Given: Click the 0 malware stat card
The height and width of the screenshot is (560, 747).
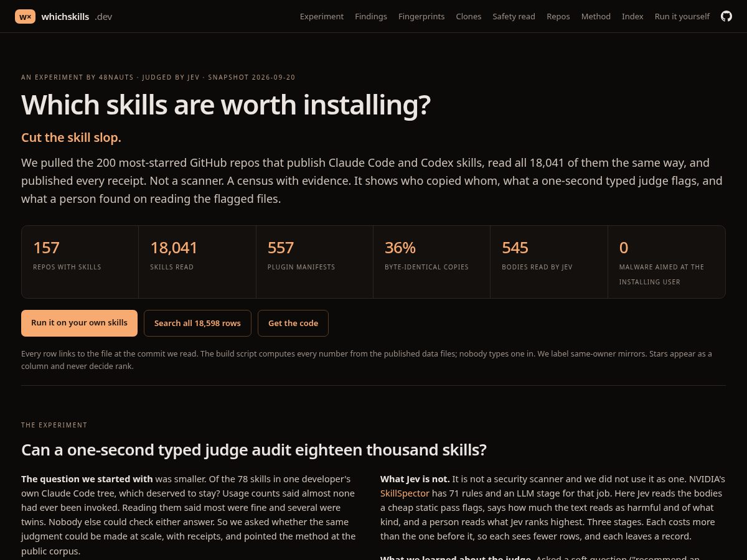Looking at the screenshot, I should (667, 262).
